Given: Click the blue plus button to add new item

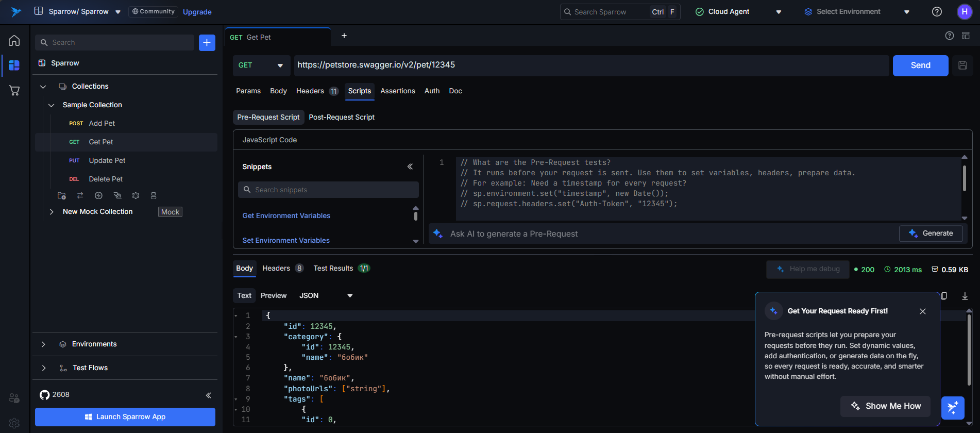Looking at the screenshot, I should point(207,43).
